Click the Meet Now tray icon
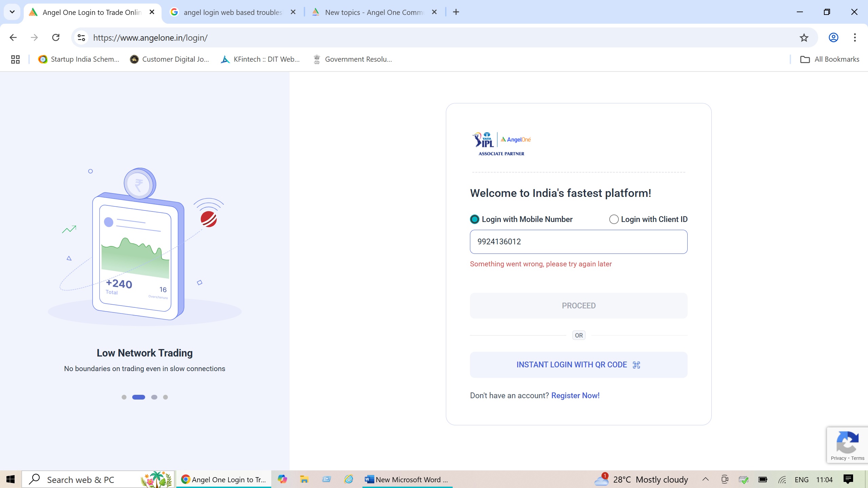Viewport: 868px width, 488px height. coord(725,479)
